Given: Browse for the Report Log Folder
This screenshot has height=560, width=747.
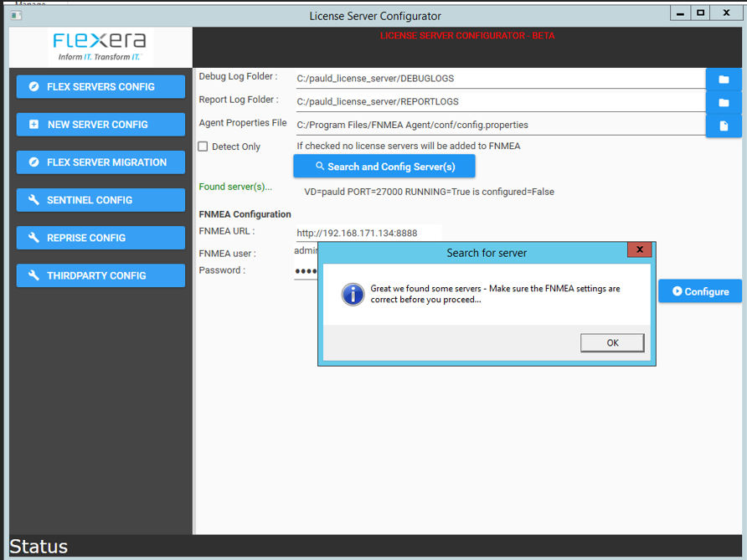Looking at the screenshot, I should point(724,102).
